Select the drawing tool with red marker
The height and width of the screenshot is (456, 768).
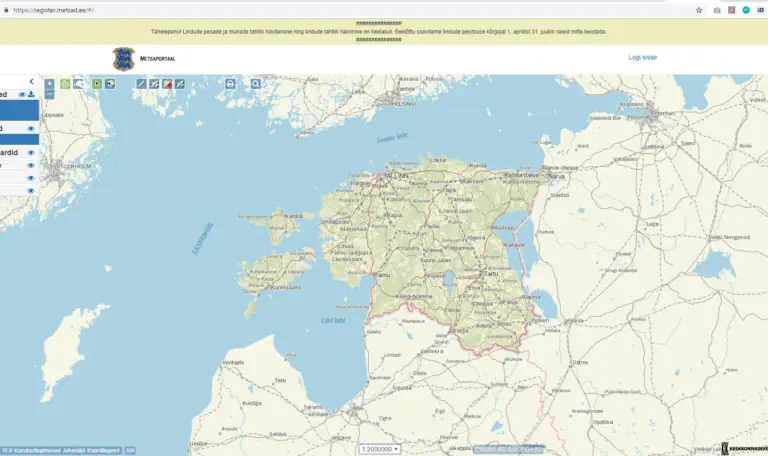click(167, 84)
